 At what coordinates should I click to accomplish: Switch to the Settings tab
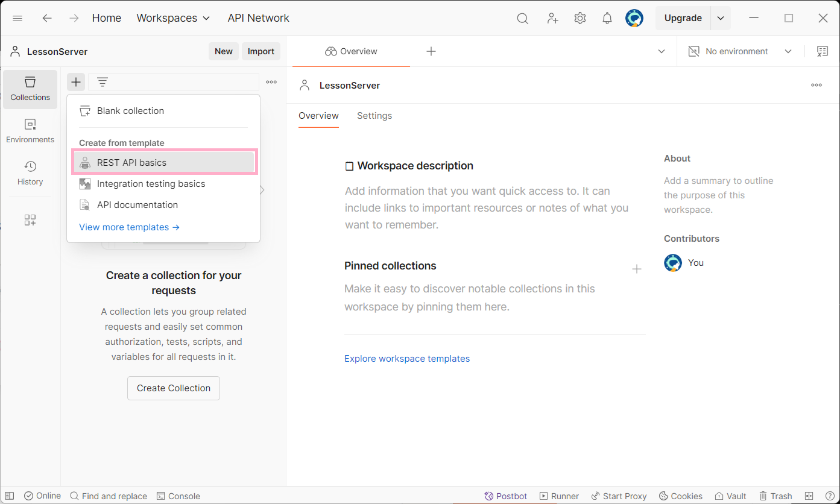click(374, 116)
